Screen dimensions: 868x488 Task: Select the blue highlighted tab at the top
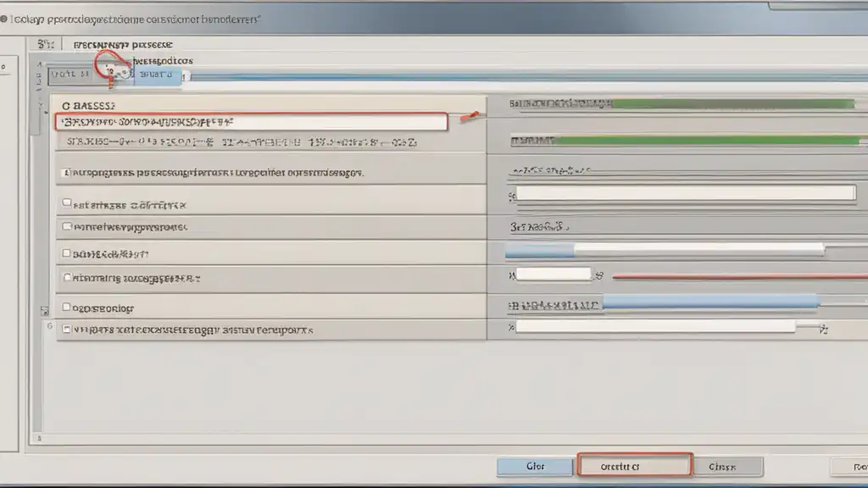(x=158, y=75)
